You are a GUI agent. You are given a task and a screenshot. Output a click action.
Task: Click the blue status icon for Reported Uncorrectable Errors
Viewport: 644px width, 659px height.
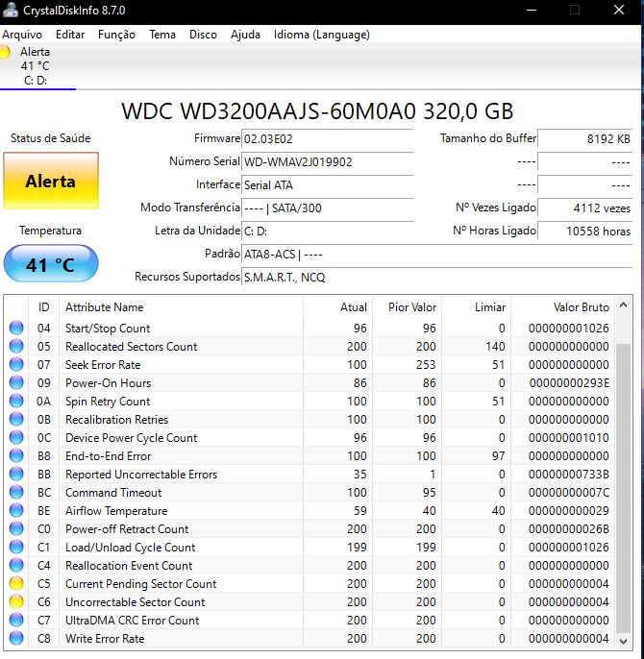click(x=16, y=475)
